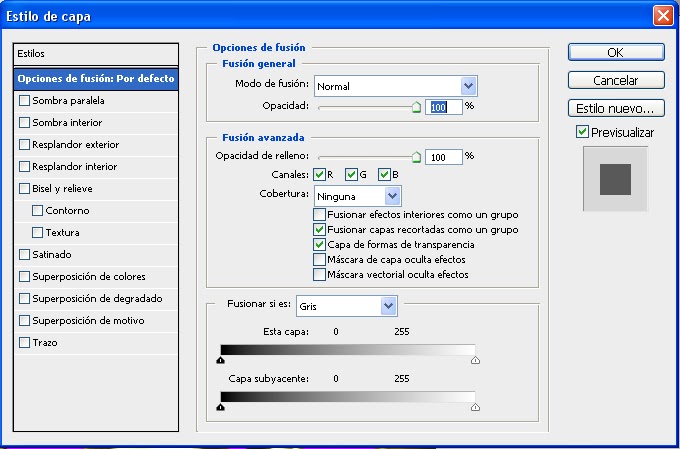Enable Superposición de degradado checkbox

pos(25,298)
